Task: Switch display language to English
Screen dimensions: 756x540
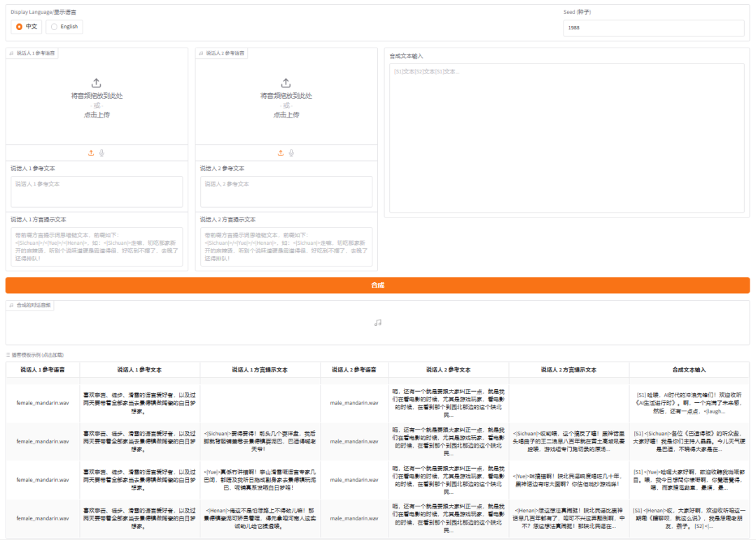Action: pos(64,27)
